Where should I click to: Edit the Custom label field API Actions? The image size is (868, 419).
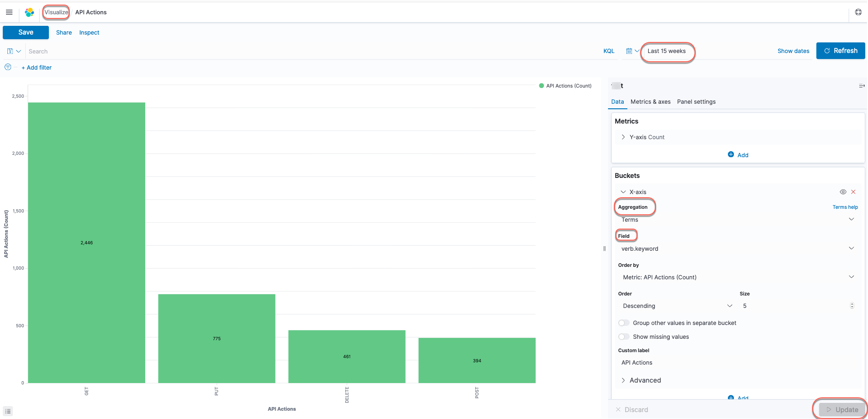[x=738, y=363]
